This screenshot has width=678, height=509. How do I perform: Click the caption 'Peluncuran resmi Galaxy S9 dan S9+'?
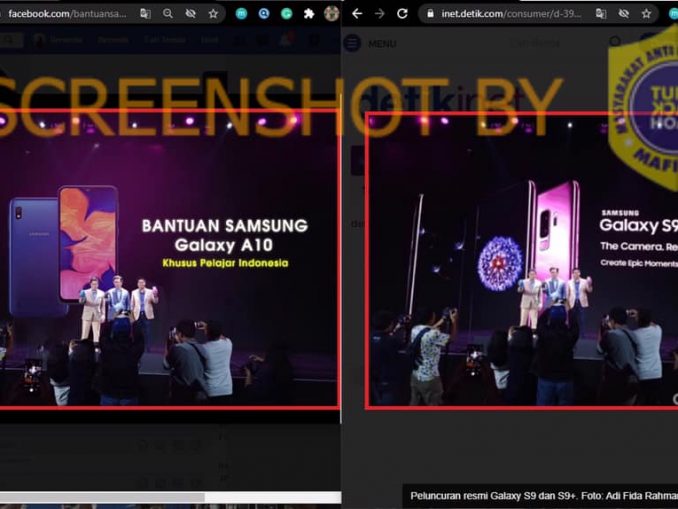click(x=493, y=496)
